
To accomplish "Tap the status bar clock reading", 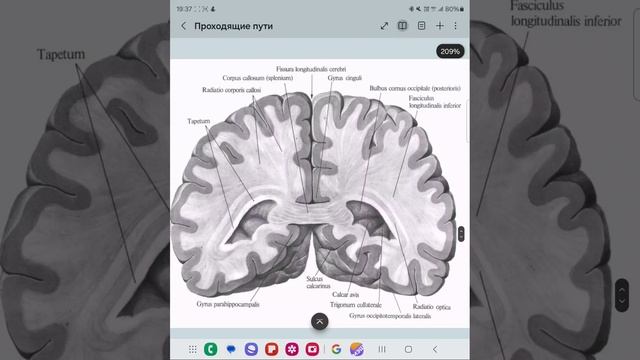I will [184, 9].
